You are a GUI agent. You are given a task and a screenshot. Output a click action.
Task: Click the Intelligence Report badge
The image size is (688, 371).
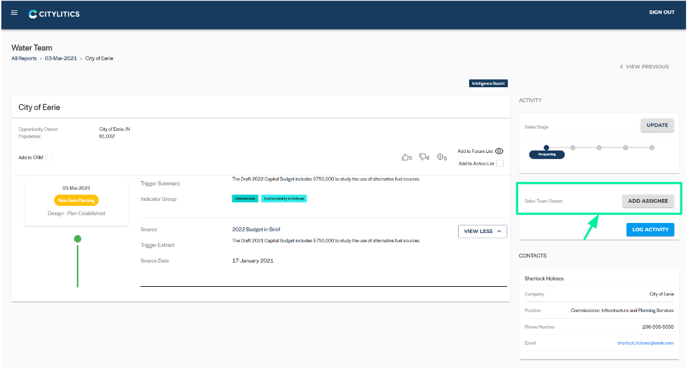click(x=488, y=83)
